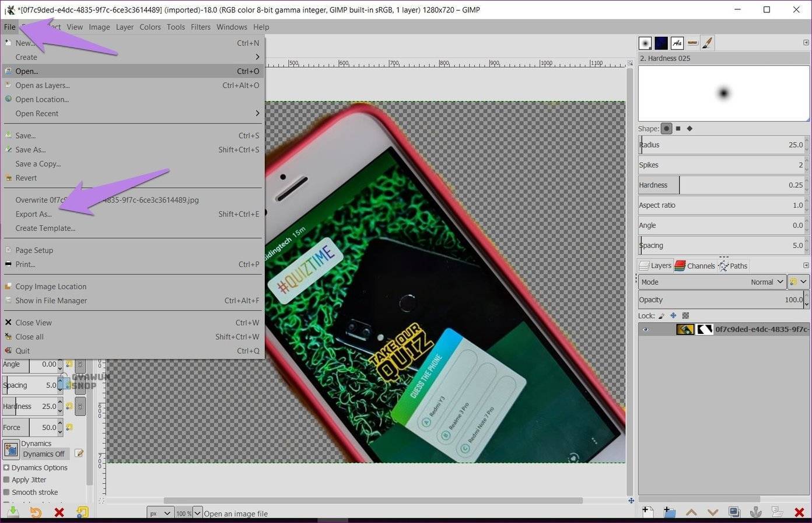Screen dimensions: 812x523
Task: Create a new layer with the Layers panel icon
Action: point(647,512)
